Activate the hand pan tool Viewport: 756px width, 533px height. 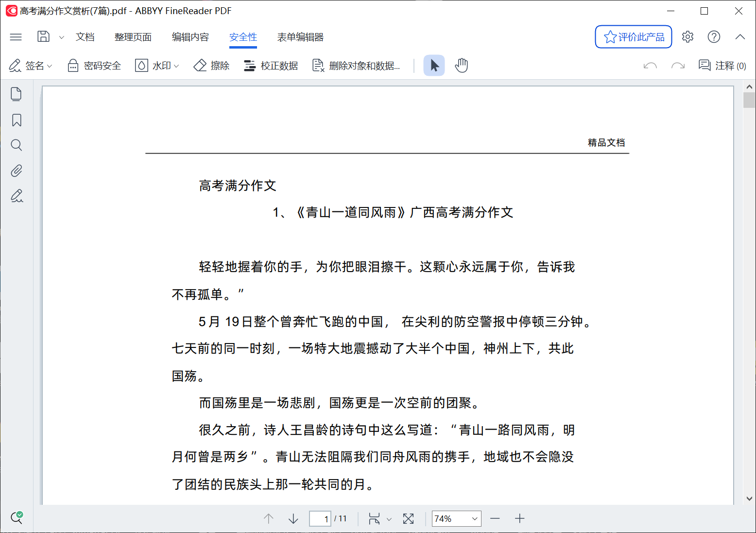click(462, 66)
